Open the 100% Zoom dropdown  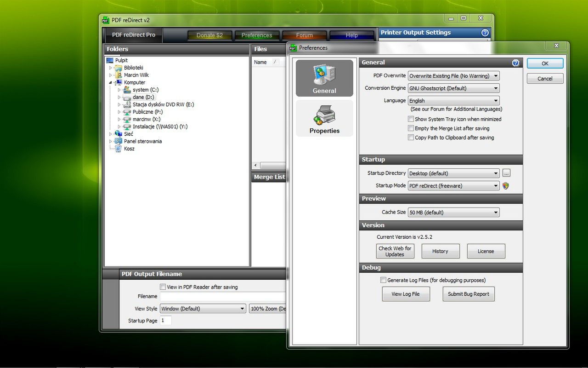pyautogui.click(x=267, y=309)
